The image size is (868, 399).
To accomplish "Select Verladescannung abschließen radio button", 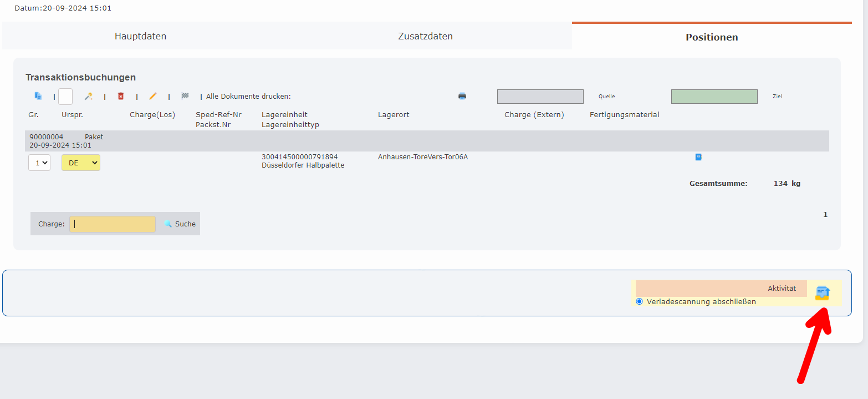I will tap(640, 301).
